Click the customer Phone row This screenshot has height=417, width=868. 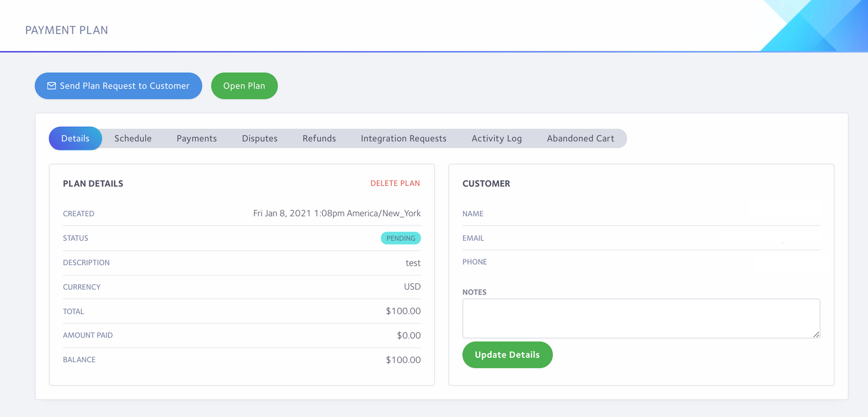[x=640, y=262]
